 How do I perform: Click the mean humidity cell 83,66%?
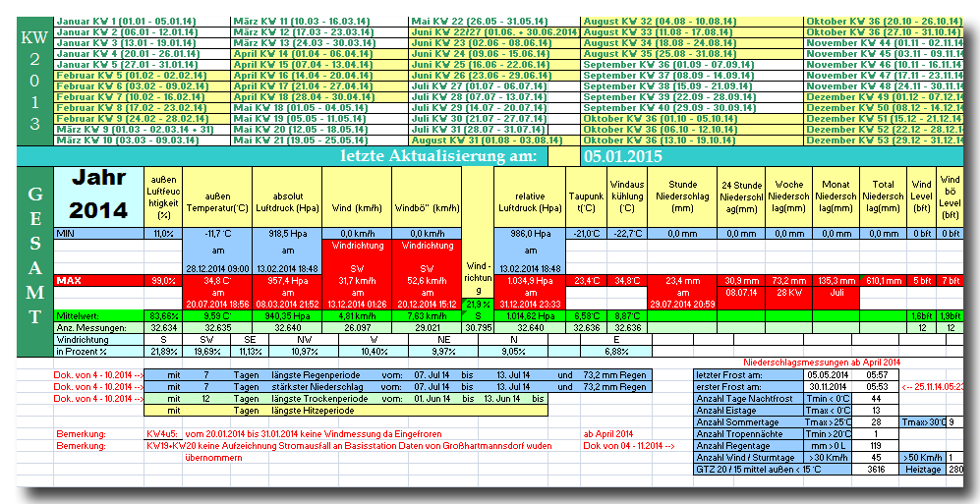pos(163,316)
